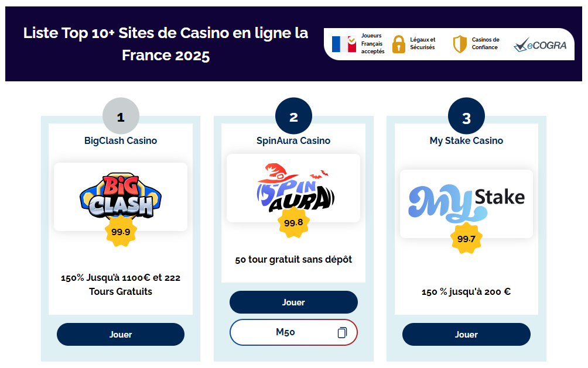Click the number 2 ranking badge
The image size is (588, 368).
tap(293, 115)
